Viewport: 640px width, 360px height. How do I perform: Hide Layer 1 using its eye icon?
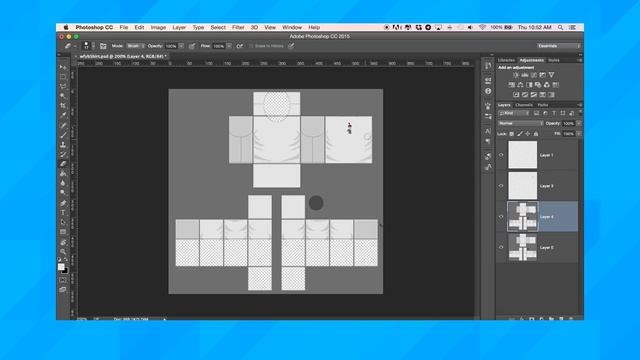pos(501,155)
